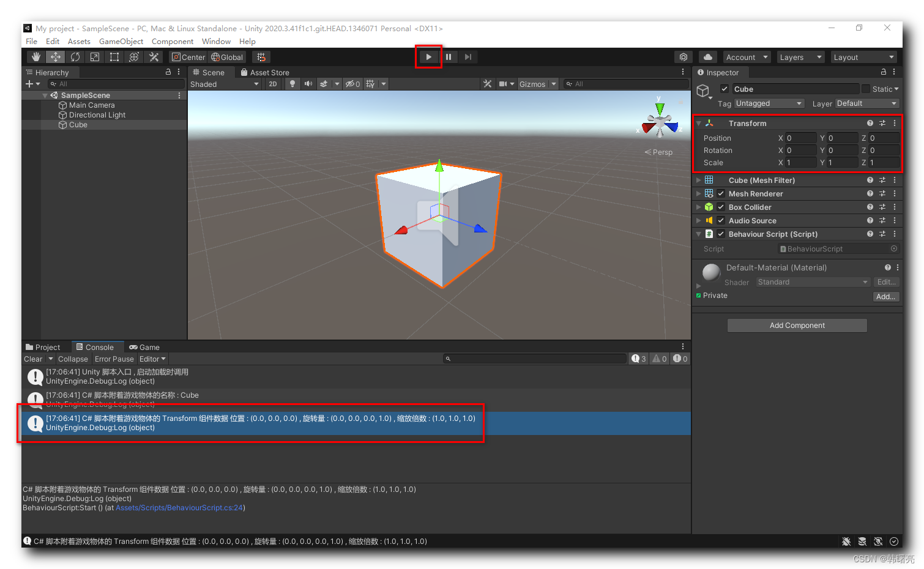Select the Move tool in the toolbar
This screenshot has height=569, width=924.
pos(54,57)
